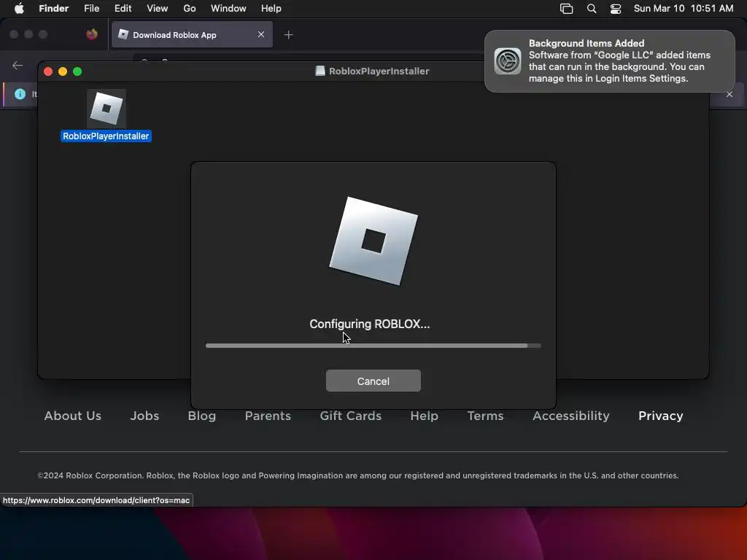Click the date and time clock

pos(683,9)
